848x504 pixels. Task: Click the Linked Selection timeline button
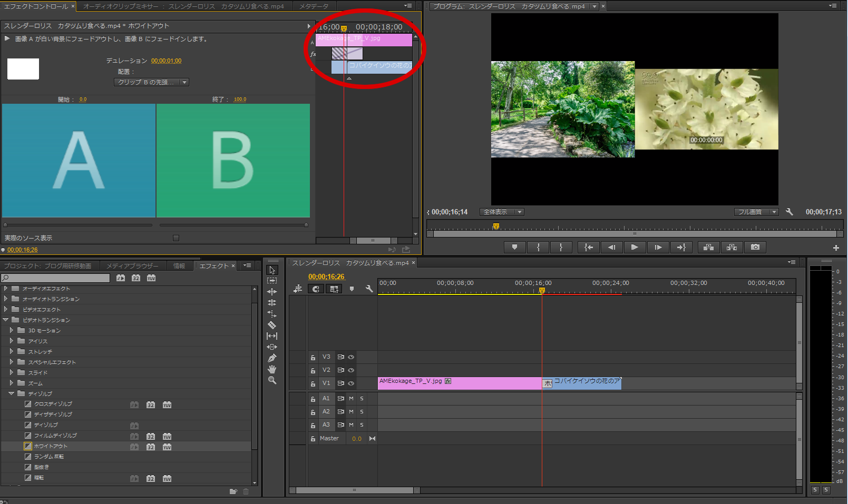click(334, 289)
